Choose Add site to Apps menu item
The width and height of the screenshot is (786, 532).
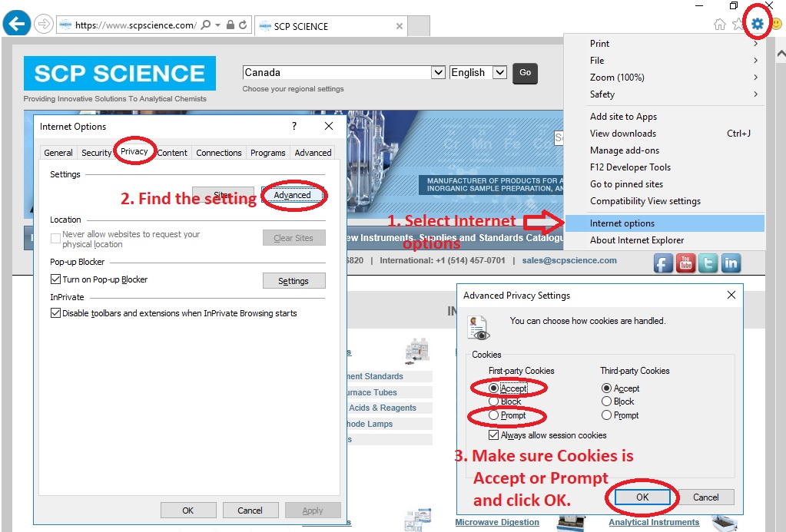665,117
